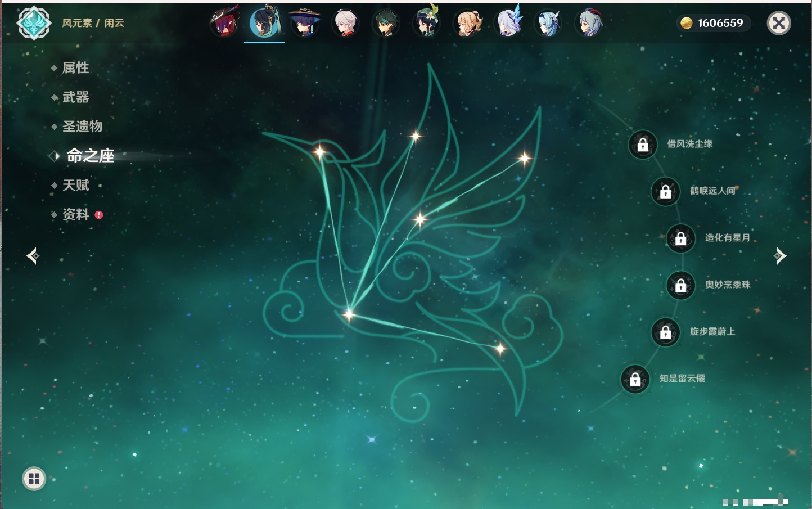812x509 pixels.
Task: Go to previous character with the left arrow
Action: click(33, 256)
